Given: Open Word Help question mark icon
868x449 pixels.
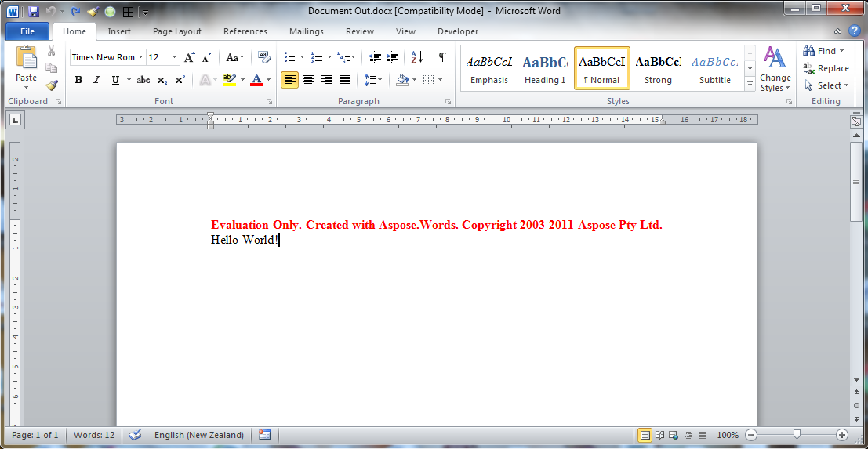Looking at the screenshot, I should [854, 31].
